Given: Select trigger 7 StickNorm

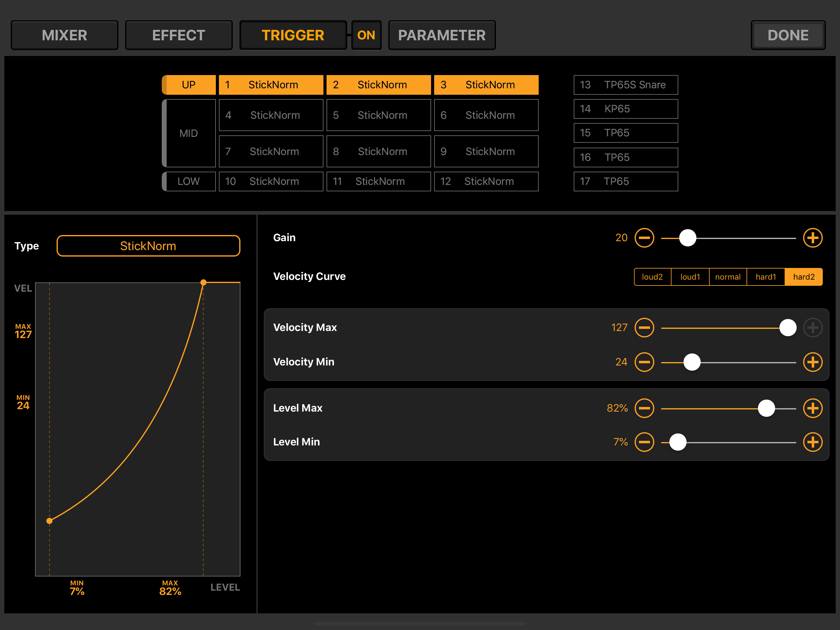Looking at the screenshot, I should [271, 151].
